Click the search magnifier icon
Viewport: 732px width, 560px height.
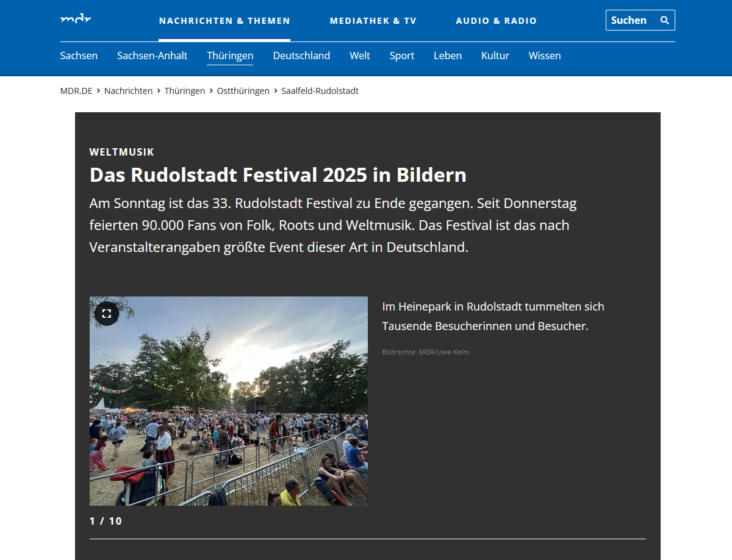tap(664, 20)
